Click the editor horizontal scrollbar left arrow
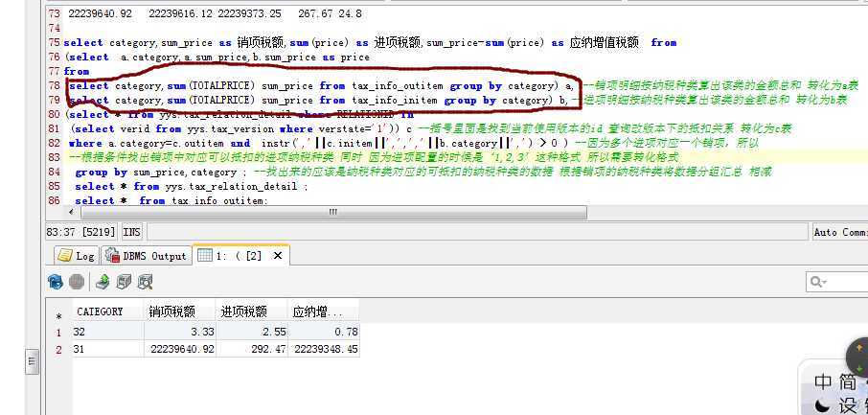The height and width of the screenshot is (415, 868). (71, 212)
